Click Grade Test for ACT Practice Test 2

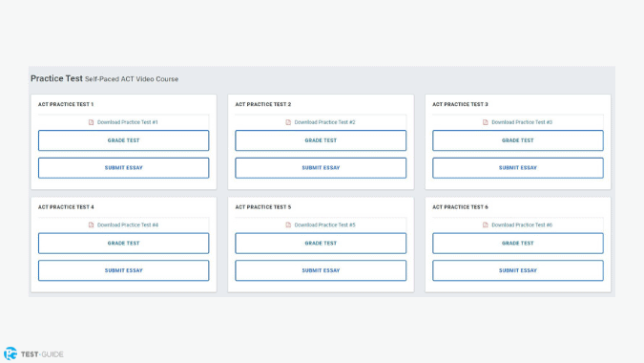point(321,140)
